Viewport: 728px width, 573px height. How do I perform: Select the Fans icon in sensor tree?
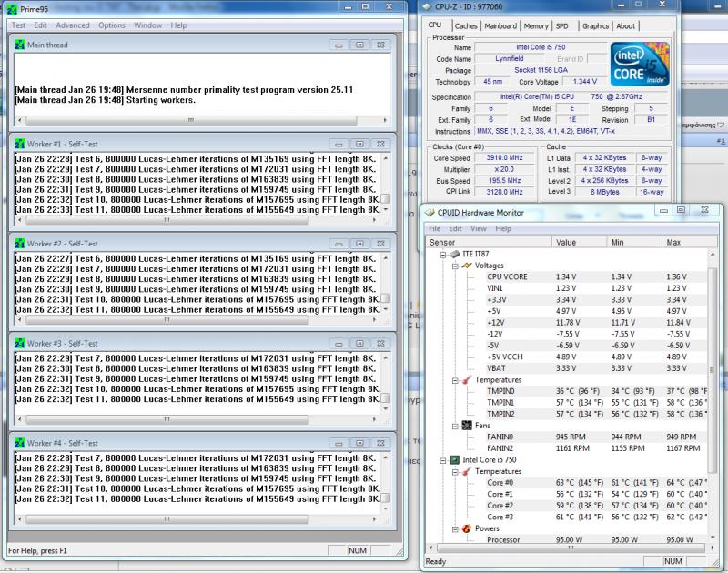pos(467,426)
